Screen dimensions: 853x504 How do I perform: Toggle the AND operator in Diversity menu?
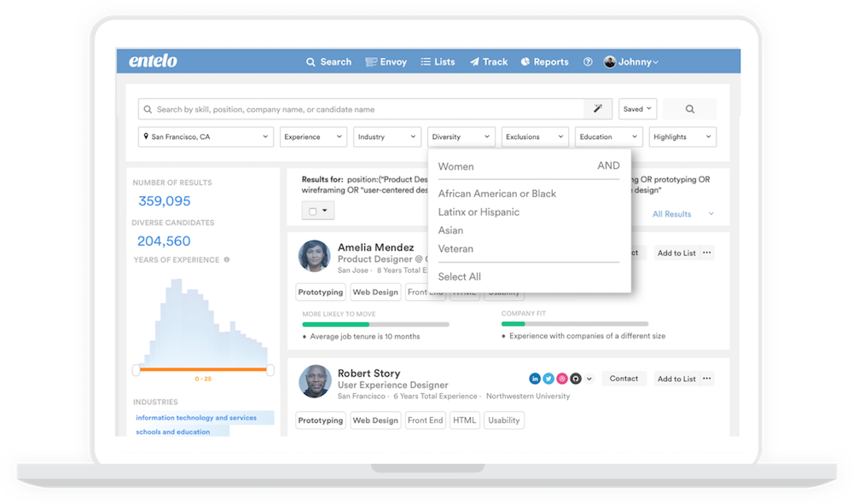608,165
